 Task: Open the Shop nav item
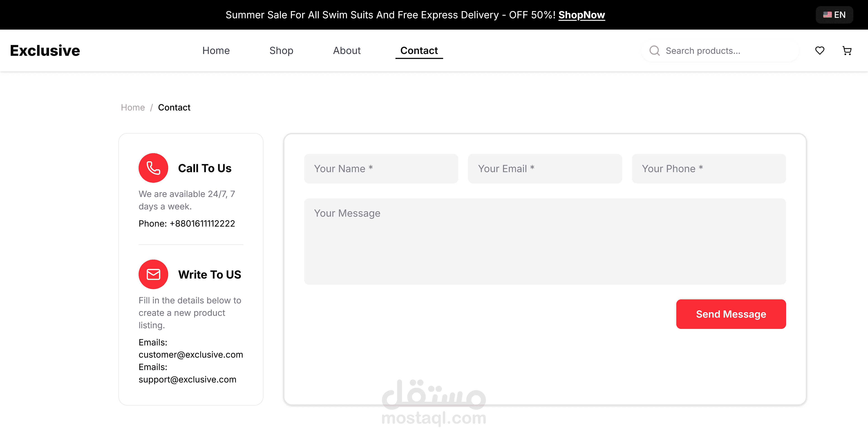click(281, 51)
